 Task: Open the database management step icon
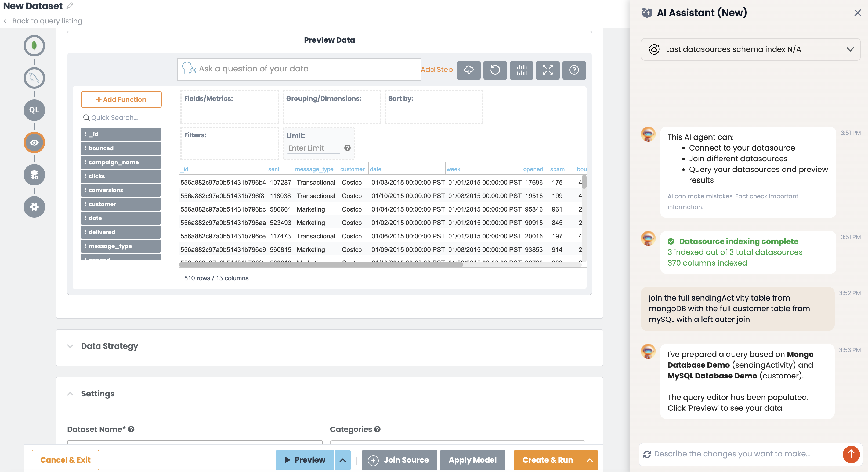pyautogui.click(x=34, y=175)
